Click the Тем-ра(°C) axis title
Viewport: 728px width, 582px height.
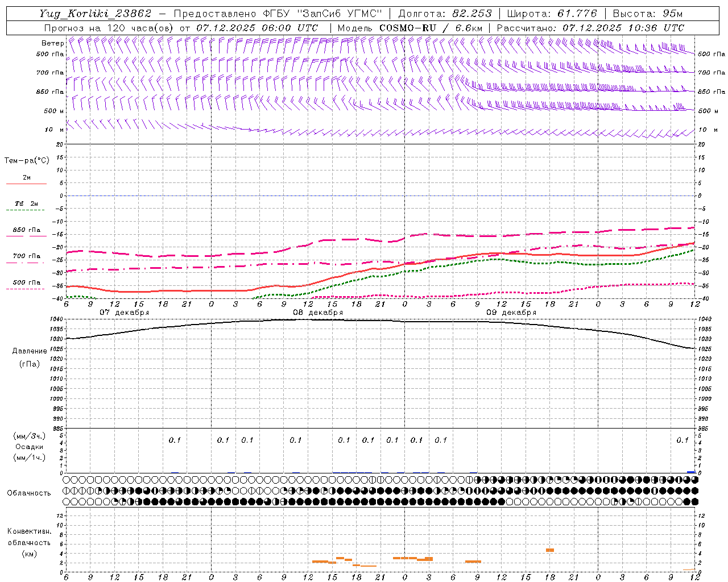(x=27, y=161)
